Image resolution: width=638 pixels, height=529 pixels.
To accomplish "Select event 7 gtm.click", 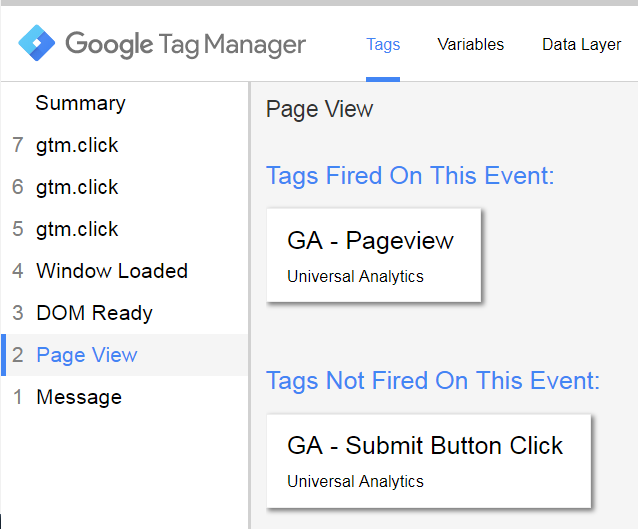I will pyautogui.click(x=77, y=145).
